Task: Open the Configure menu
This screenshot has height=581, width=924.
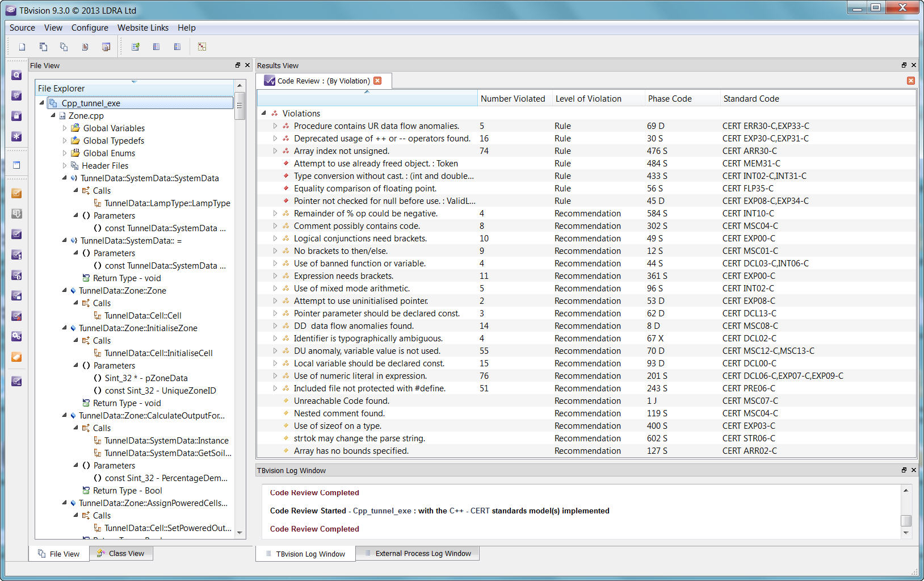Action: click(90, 28)
